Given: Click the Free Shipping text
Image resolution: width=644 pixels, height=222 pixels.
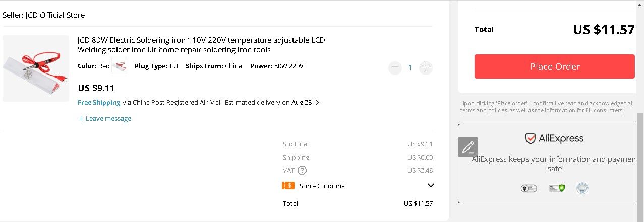Looking at the screenshot, I should pos(99,102).
